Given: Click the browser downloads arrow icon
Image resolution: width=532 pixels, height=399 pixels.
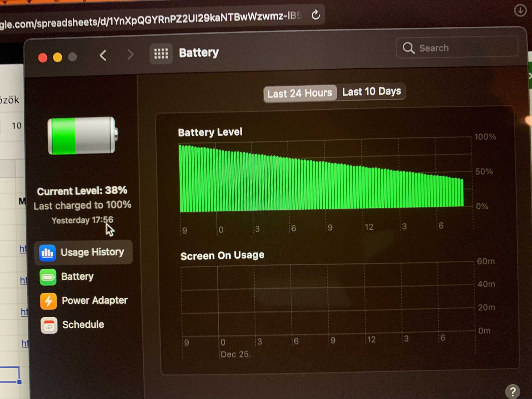Looking at the screenshot, I should 520,11.
